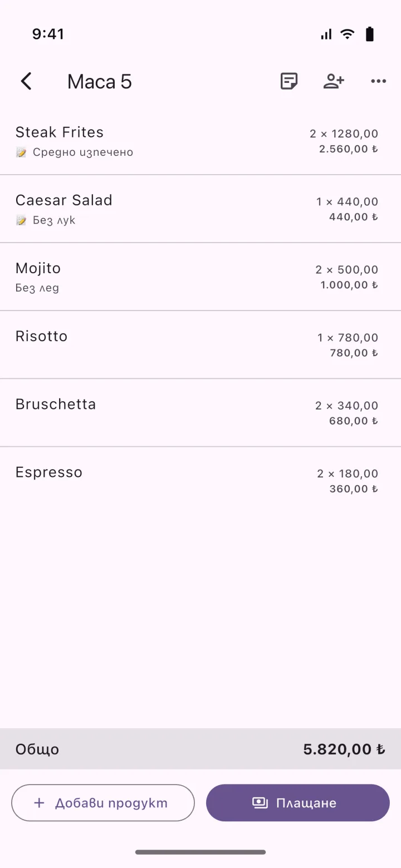Screen dimensions: 401x868
Task: Open the table note icon
Action: pos(288,81)
